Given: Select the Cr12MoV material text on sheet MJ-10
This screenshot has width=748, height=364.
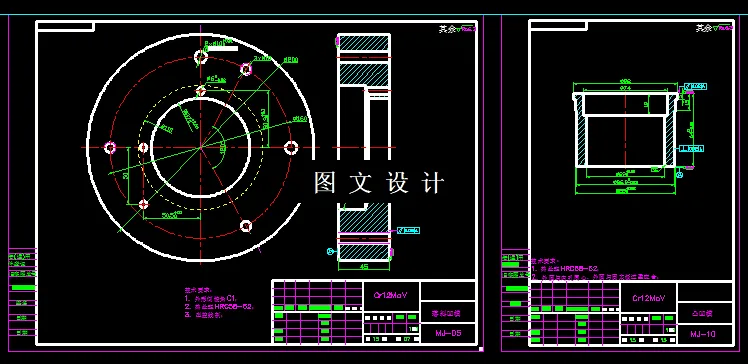Looking at the screenshot, I should (648, 298).
